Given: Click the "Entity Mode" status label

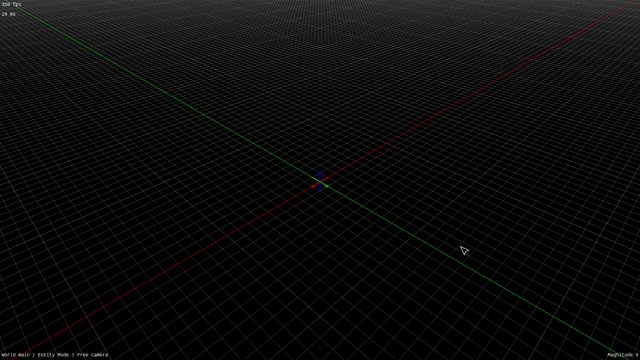Looking at the screenshot, I should click(53, 355).
